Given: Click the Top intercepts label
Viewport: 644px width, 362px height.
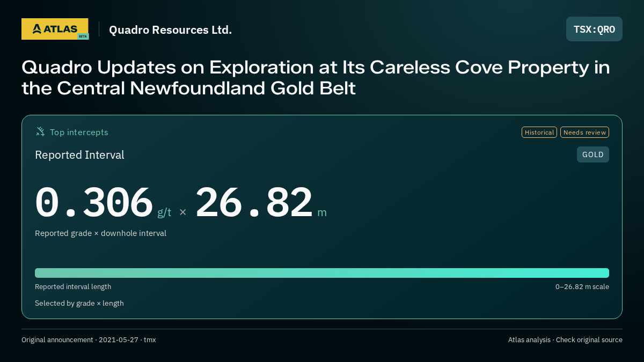Looking at the screenshot, I should 79,132.
